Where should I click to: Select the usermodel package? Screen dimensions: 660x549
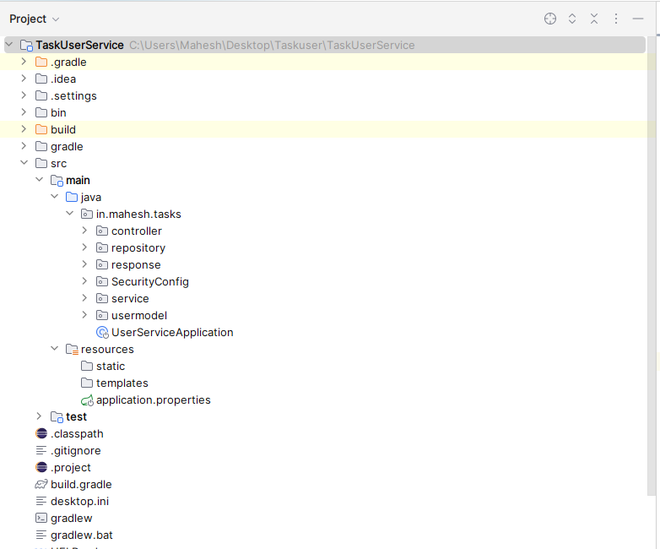point(139,315)
